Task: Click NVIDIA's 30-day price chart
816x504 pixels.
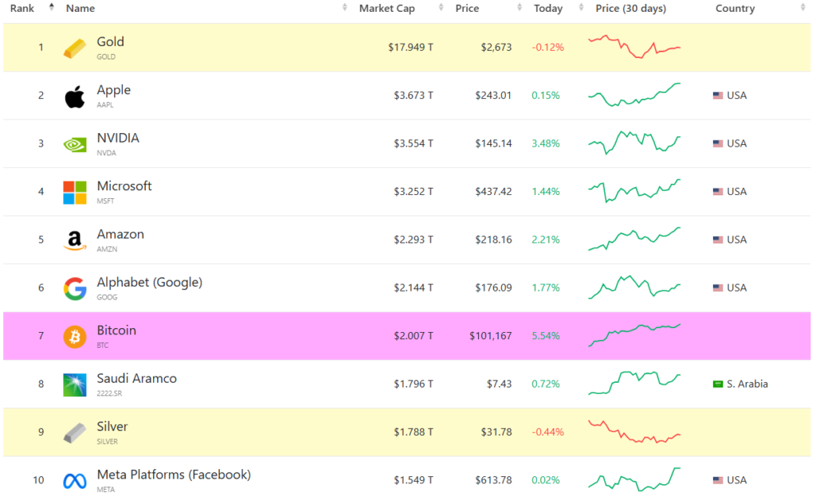Action: click(x=634, y=143)
